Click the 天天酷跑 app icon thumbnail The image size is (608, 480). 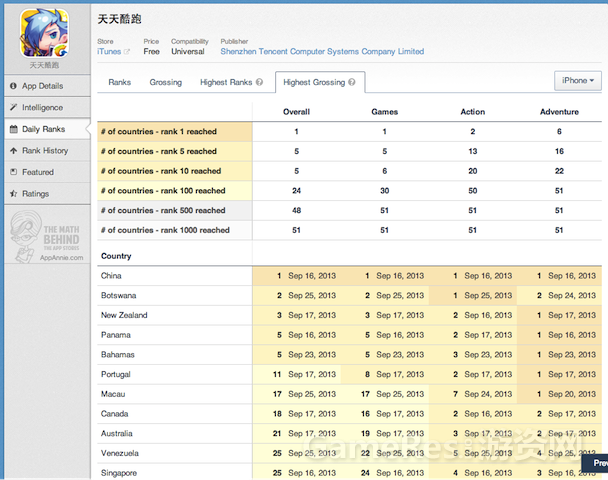click(45, 33)
